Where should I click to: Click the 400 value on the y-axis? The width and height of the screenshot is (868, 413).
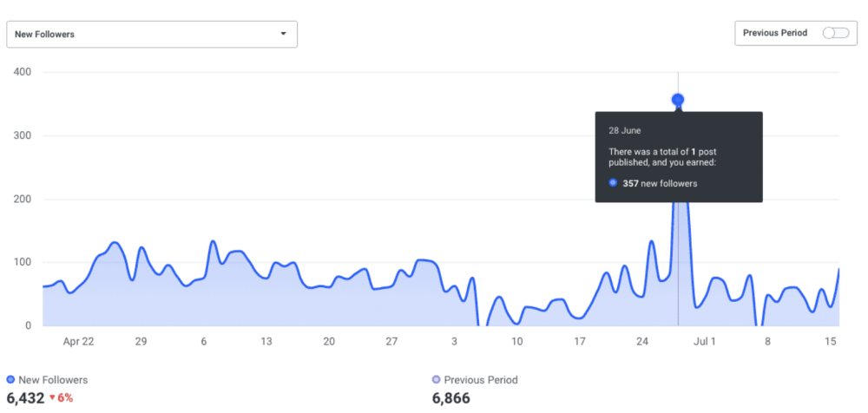[x=23, y=72]
